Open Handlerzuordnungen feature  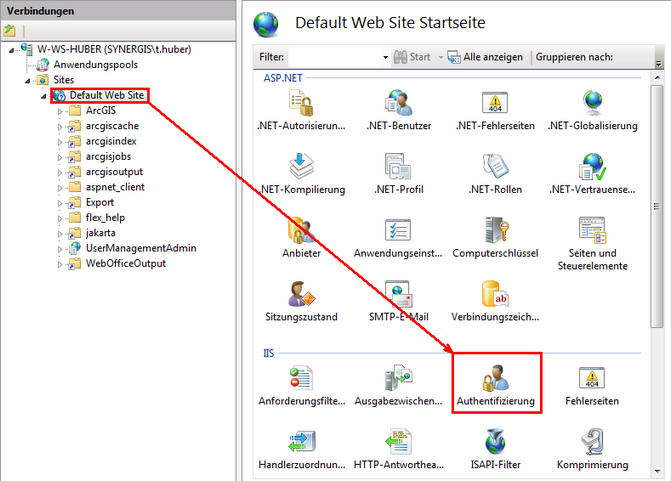pos(301,449)
